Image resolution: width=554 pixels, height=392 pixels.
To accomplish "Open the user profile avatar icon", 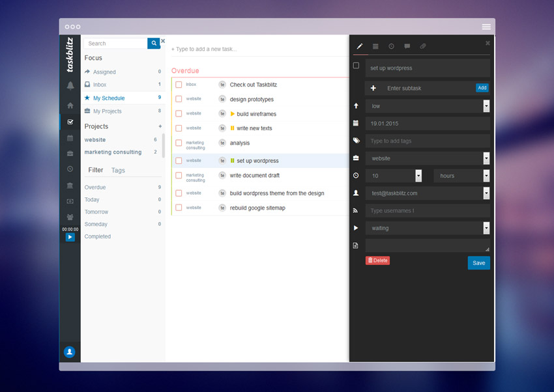I will [70, 352].
